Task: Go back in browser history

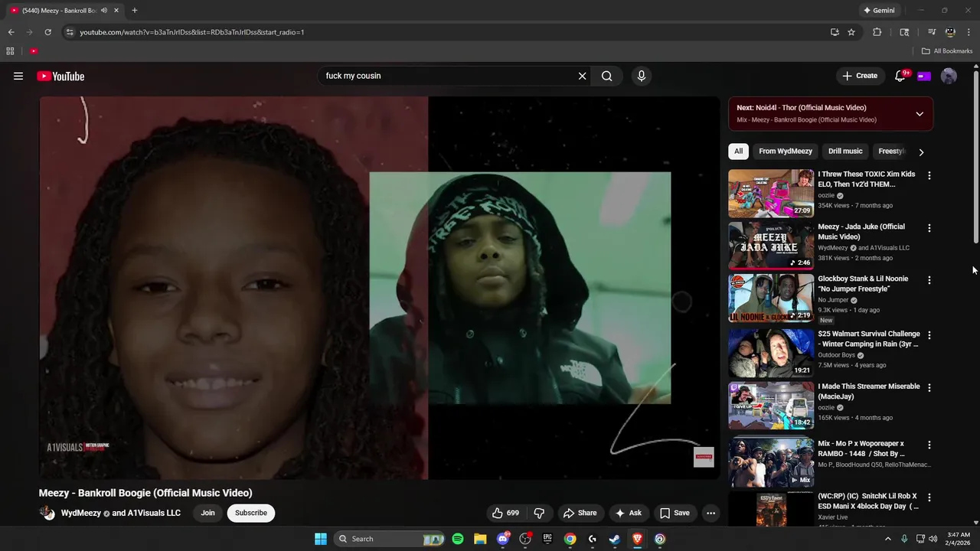Action: click(x=11, y=32)
